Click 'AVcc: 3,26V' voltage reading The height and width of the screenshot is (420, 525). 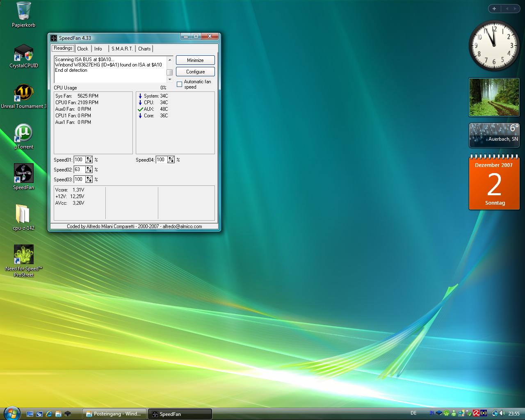[70, 203]
